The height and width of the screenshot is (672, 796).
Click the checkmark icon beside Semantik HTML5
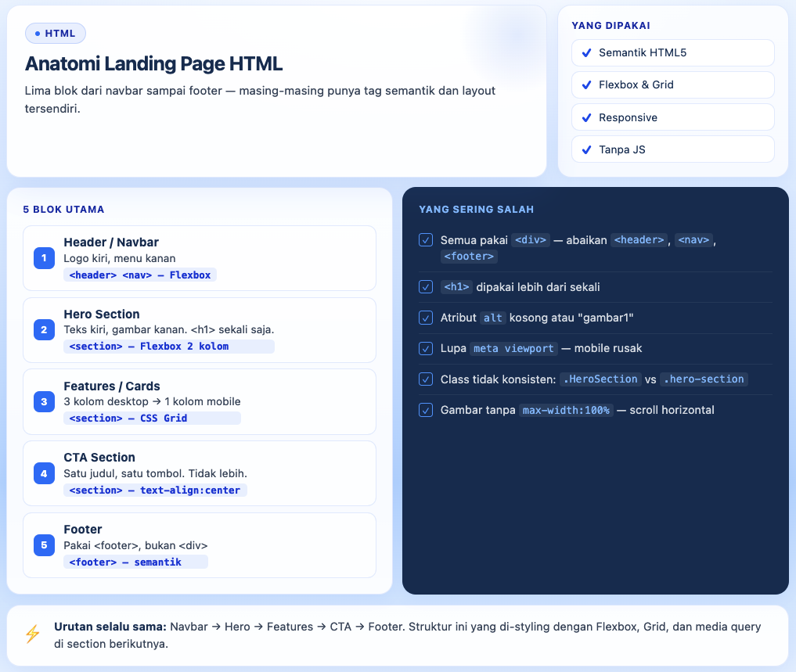587,52
